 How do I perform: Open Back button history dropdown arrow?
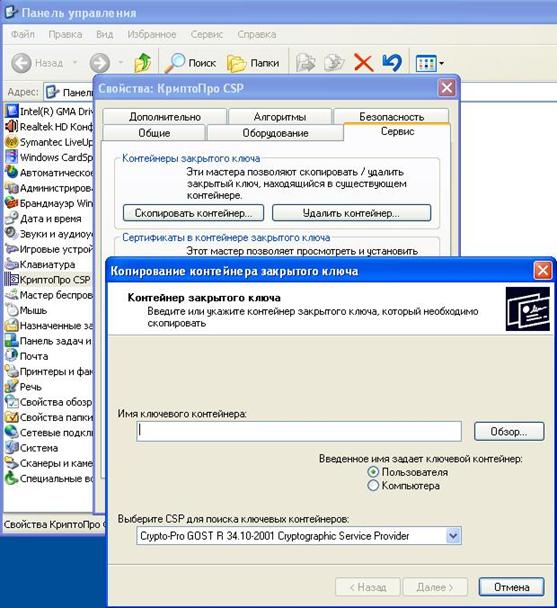tap(75, 62)
